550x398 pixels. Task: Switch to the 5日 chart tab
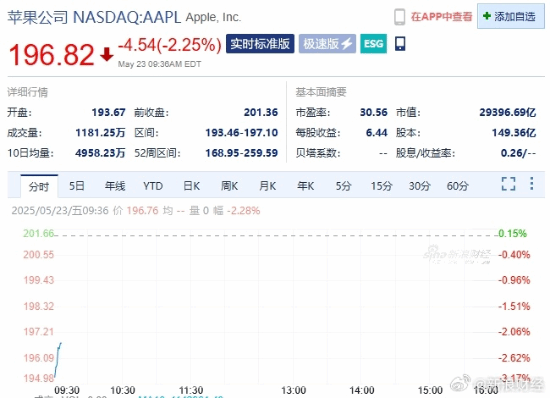pyautogui.click(x=76, y=185)
